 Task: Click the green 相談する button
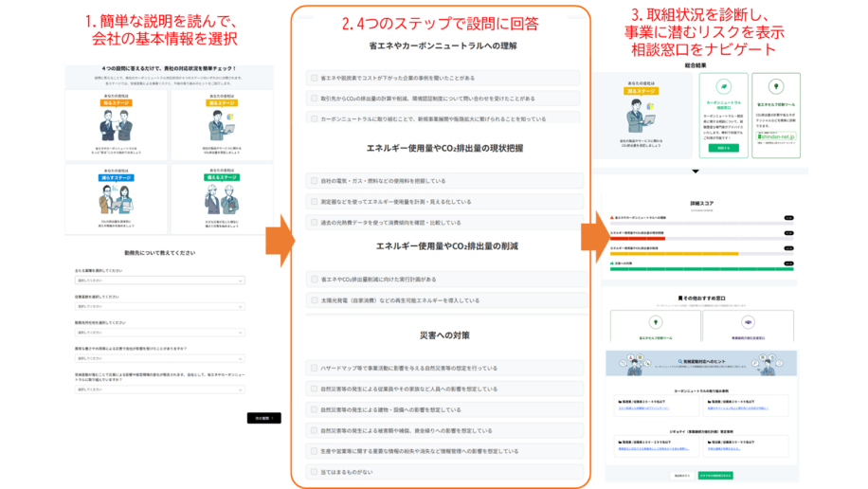[x=724, y=149]
